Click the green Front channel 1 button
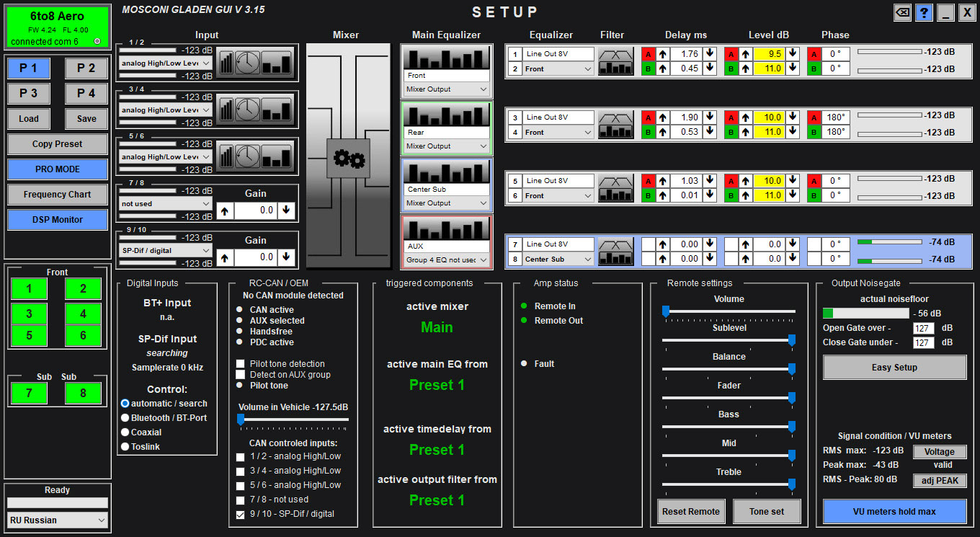This screenshot has height=537, width=980. click(x=29, y=289)
